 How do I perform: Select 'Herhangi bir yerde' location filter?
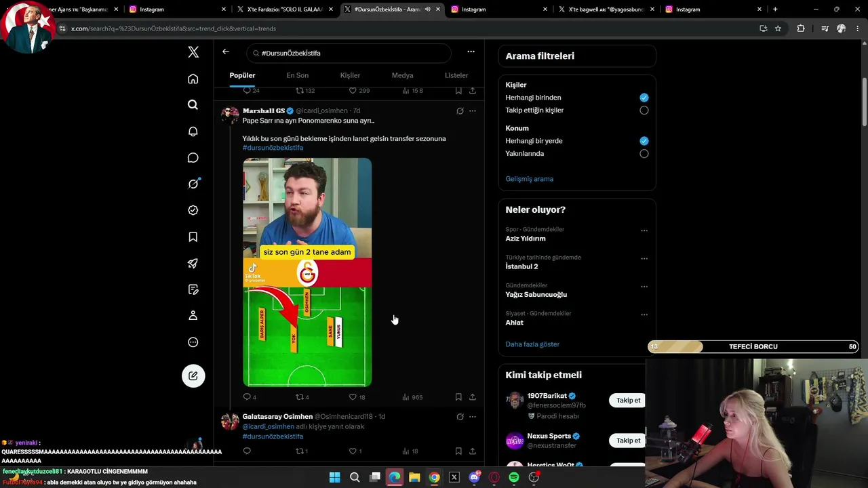click(644, 141)
